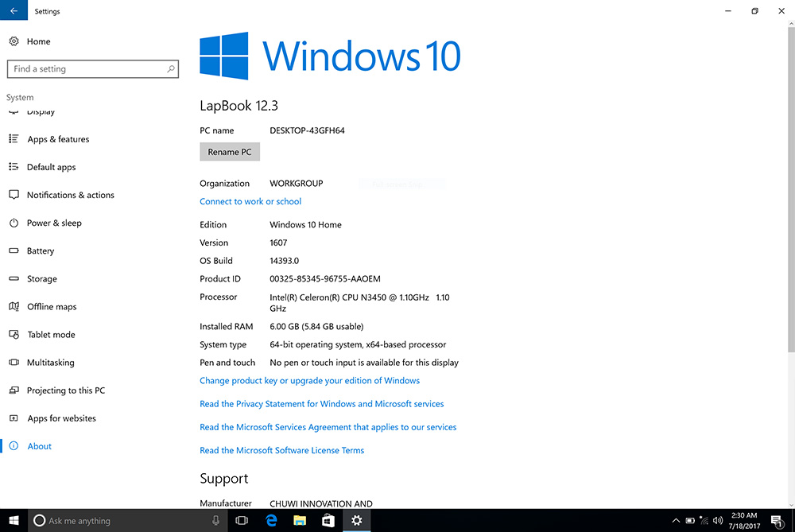Open the Wi-Fi network tray icon
Screen dimensions: 795x532
click(x=704, y=520)
